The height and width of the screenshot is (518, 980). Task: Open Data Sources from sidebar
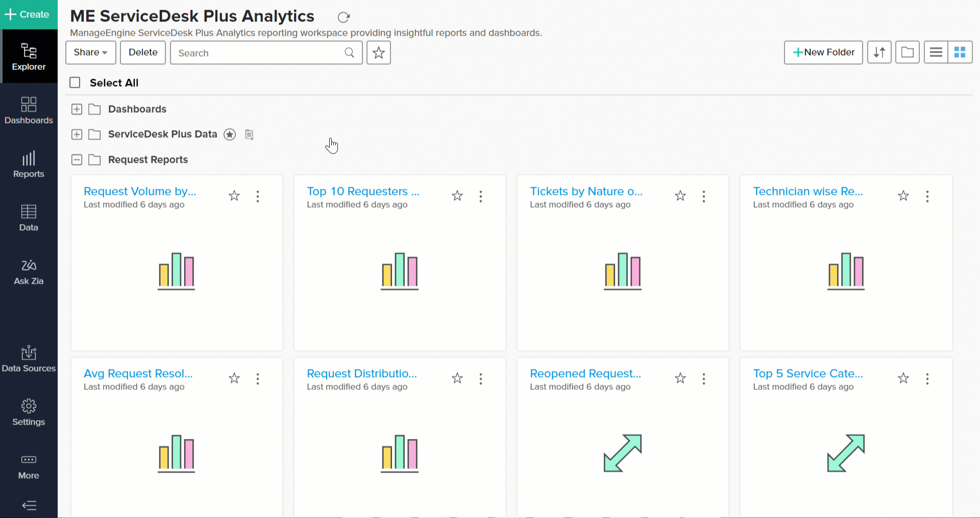click(29, 359)
